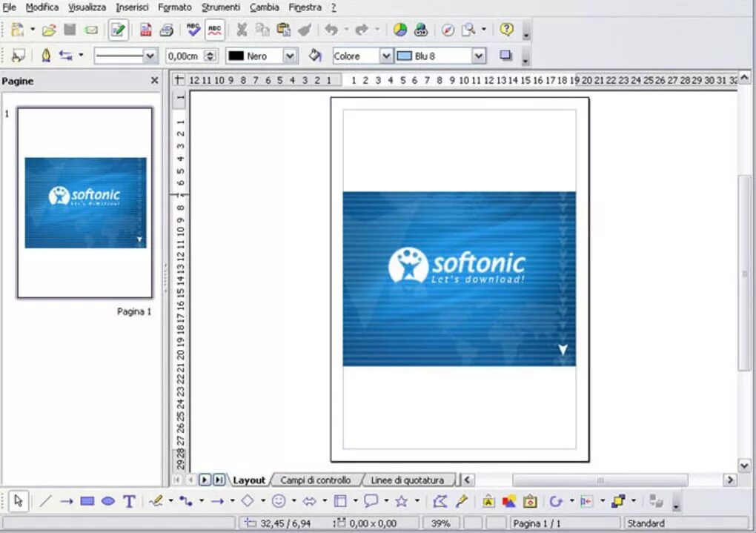The width and height of the screenshot is (756, 533).
Task: Open Help with the question mark icon
Action: [506, 30]
